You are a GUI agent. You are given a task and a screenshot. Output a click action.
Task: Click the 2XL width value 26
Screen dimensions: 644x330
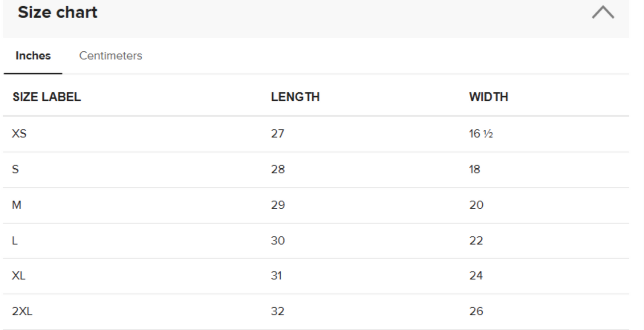476,311
